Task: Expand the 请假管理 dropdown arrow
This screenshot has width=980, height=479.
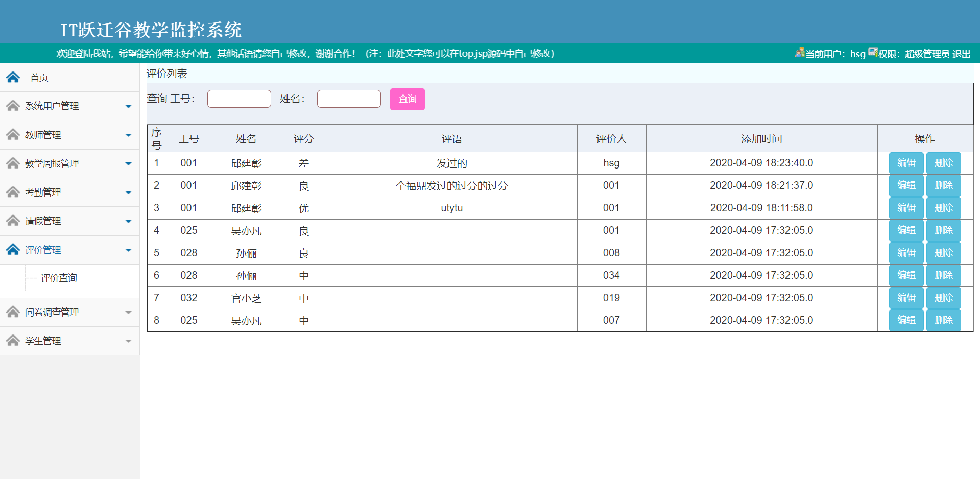Action: 128,221
